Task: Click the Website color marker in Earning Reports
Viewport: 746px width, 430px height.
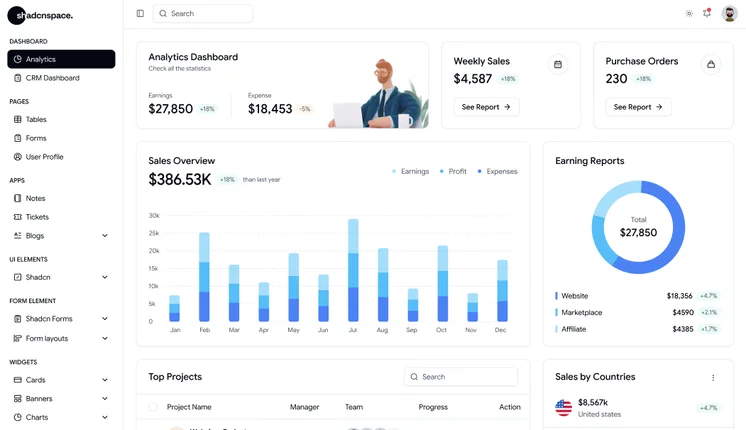Action: [556, 296]
